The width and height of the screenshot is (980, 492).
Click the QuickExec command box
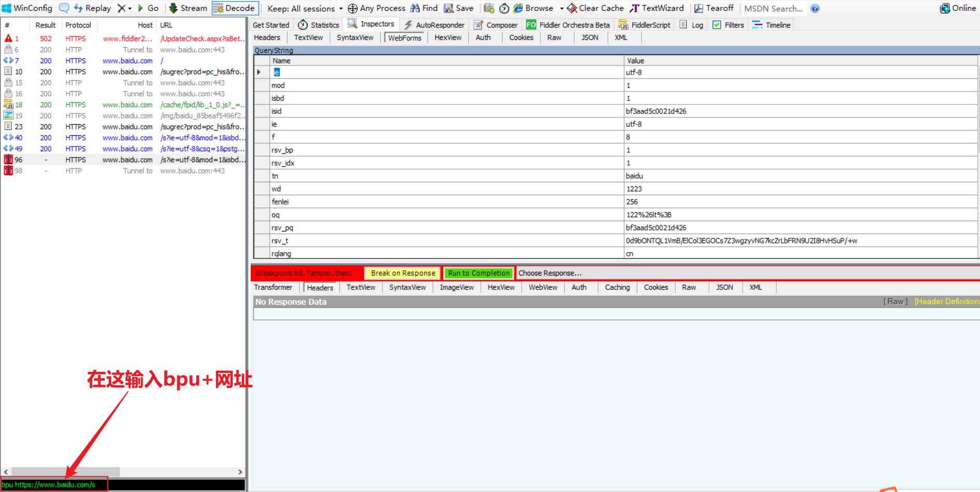123,485
